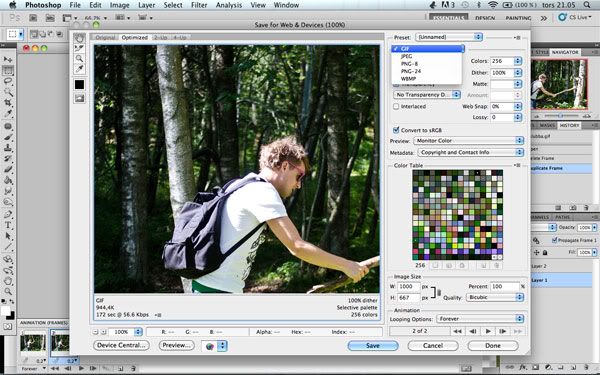Screen dimensions: 600x375
Task: Open the Filter menu
Action: tap(199, 5)
